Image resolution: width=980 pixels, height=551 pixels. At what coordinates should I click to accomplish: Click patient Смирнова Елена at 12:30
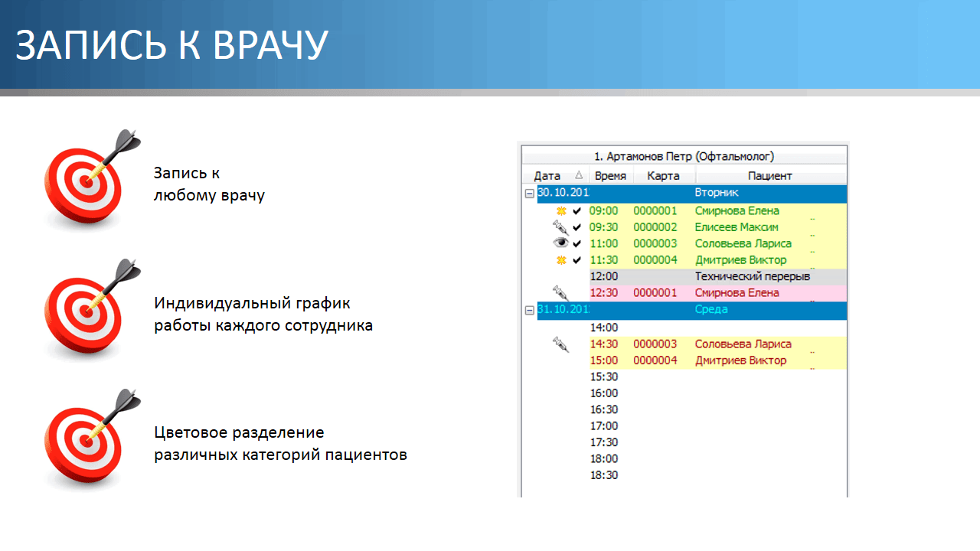click(x=737, y=292)
